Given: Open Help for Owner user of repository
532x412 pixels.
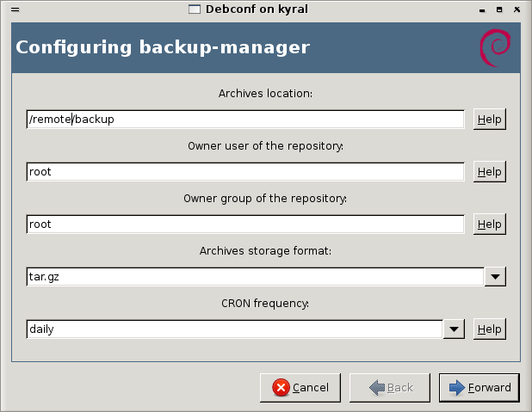Looking at the screenshot, I should (x=490, y=172).
